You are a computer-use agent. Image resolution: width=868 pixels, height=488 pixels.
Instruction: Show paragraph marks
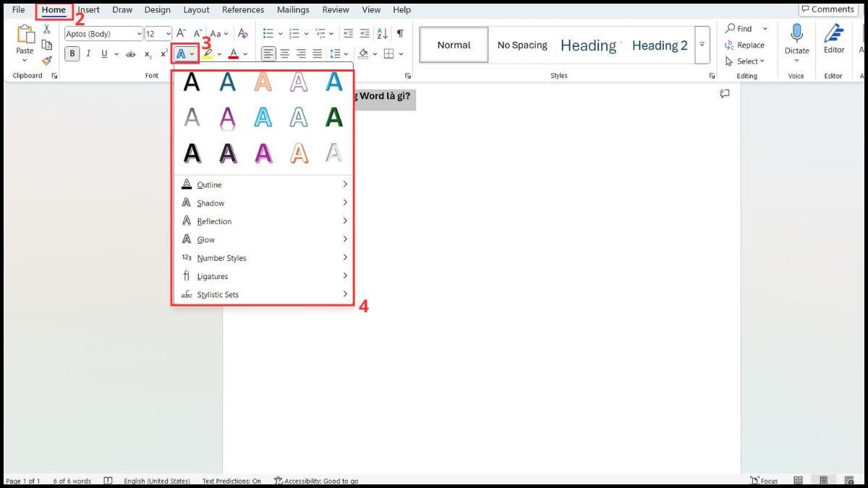(399, 33)
